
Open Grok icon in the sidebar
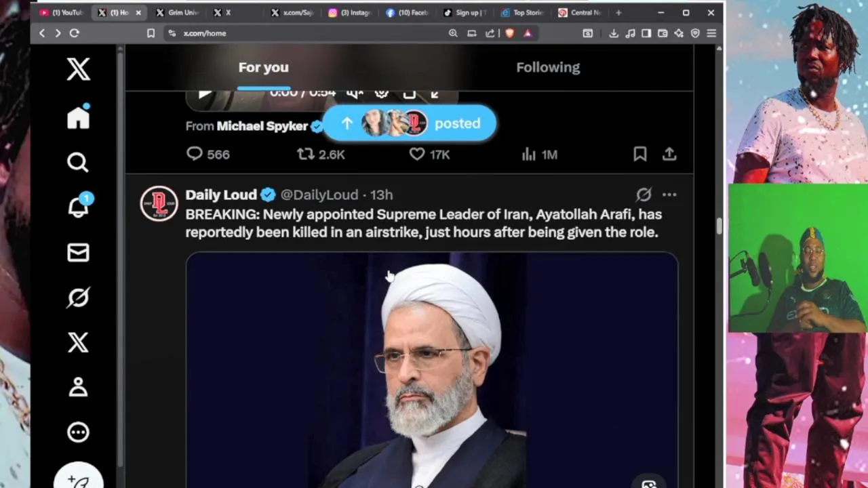tap(78, 297)
